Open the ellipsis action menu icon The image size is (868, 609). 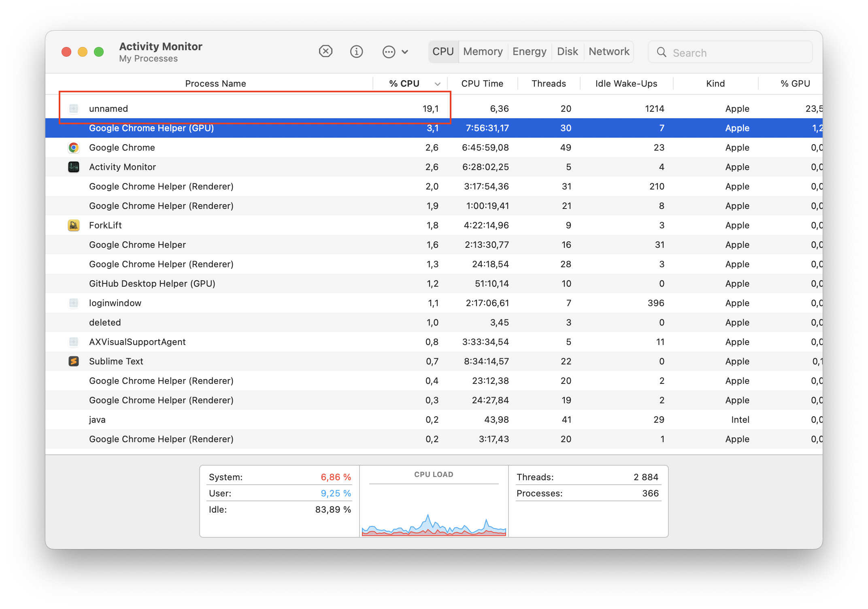pyautogui.click(x=389, y=52)
